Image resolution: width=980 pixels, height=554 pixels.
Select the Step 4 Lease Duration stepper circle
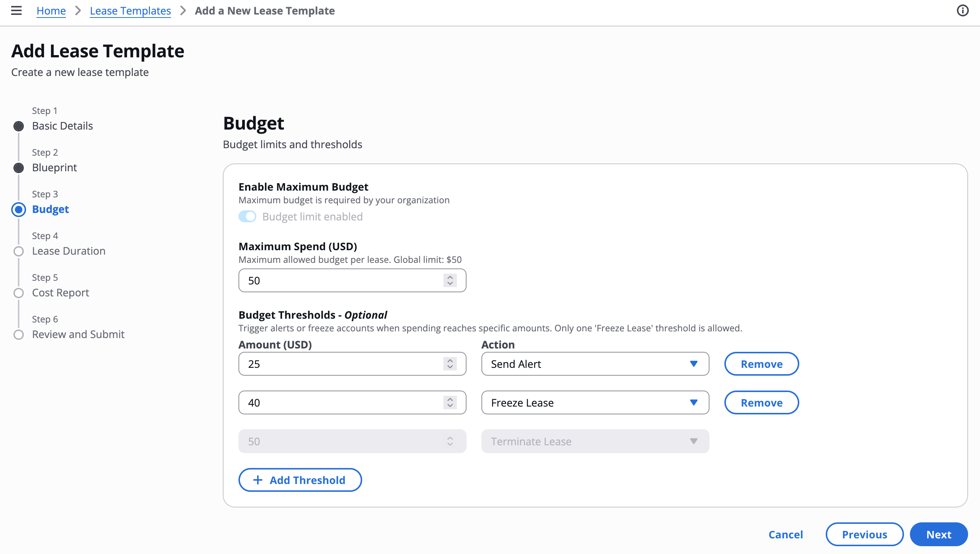coord(18,251)
